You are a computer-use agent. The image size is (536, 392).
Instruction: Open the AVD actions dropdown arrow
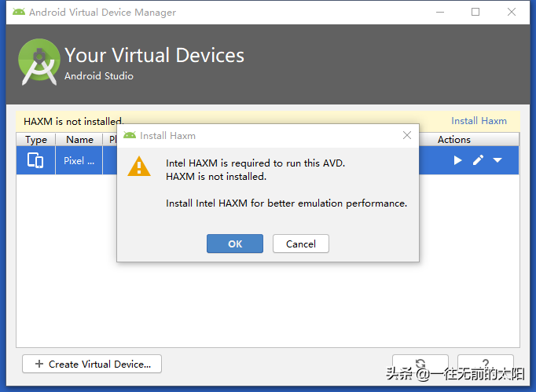click(497, 160)
